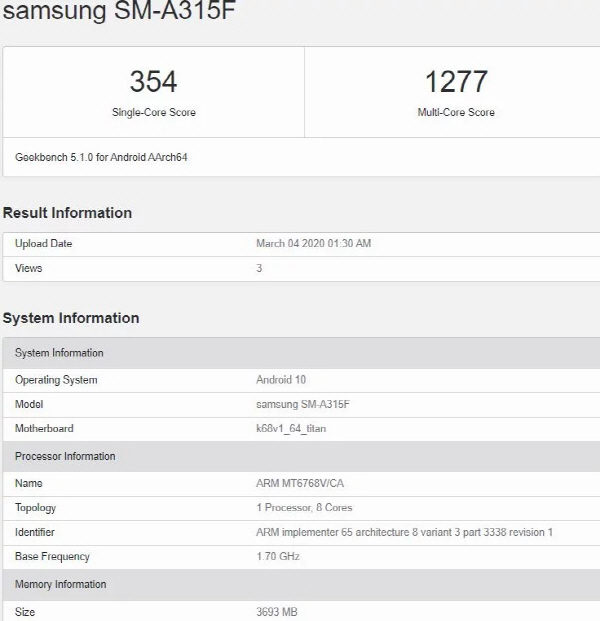Select the 1.70 GHz frequency value
The width and height of the screenshot is (600, 621).
click(278, 556)
